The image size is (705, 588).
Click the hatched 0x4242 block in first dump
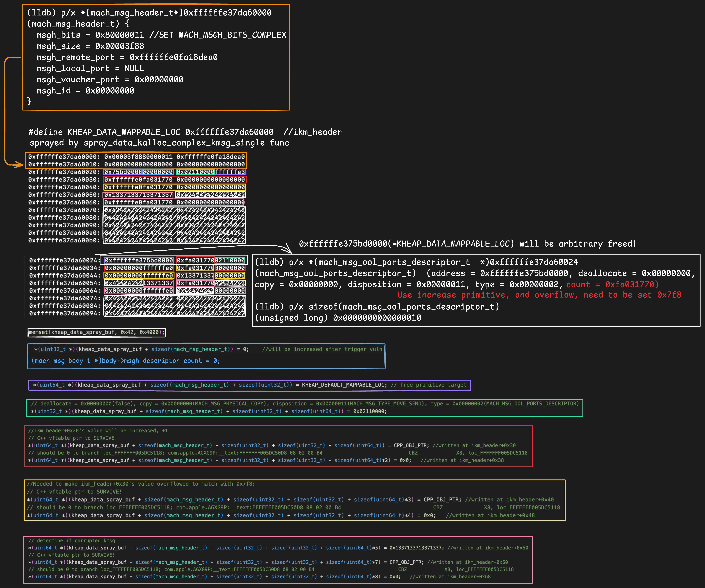[x=174, y=225]
